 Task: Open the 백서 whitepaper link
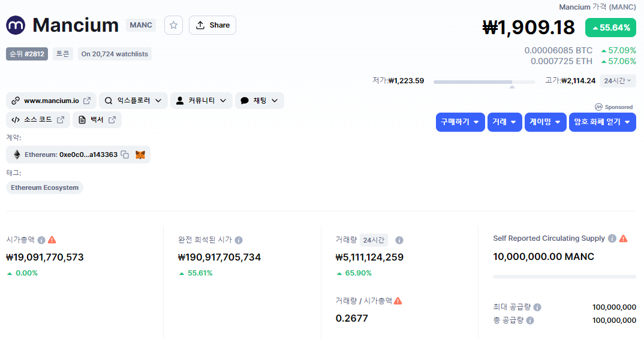point(97,120)
